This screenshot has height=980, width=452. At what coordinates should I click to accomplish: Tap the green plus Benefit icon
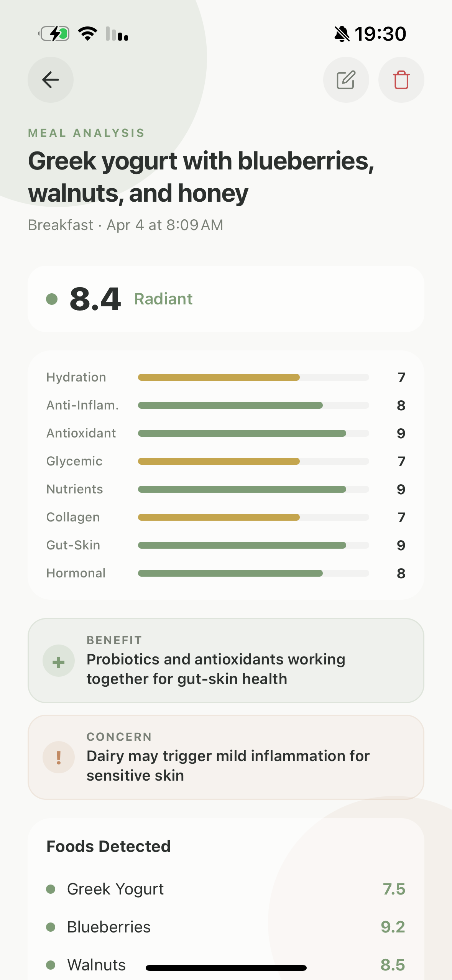59,662
